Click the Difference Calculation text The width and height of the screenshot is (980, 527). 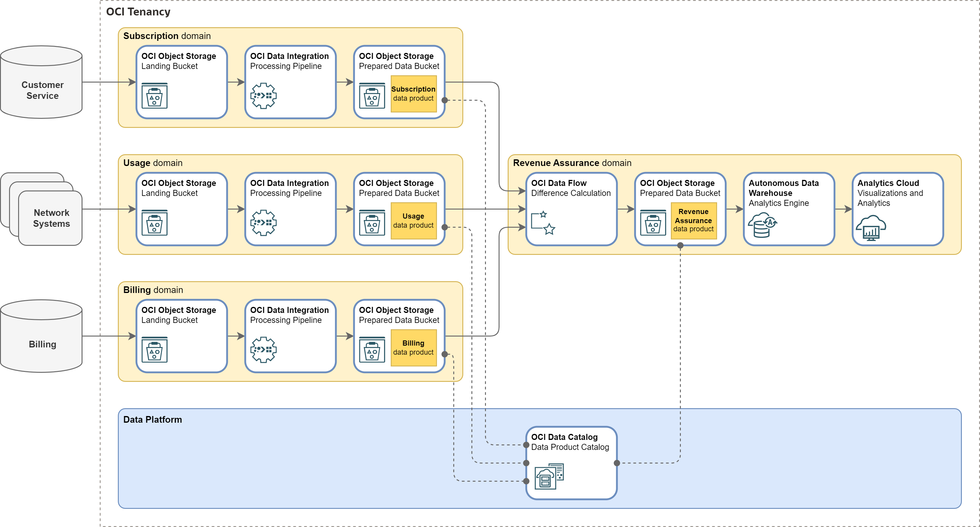(x=571, y=193)
